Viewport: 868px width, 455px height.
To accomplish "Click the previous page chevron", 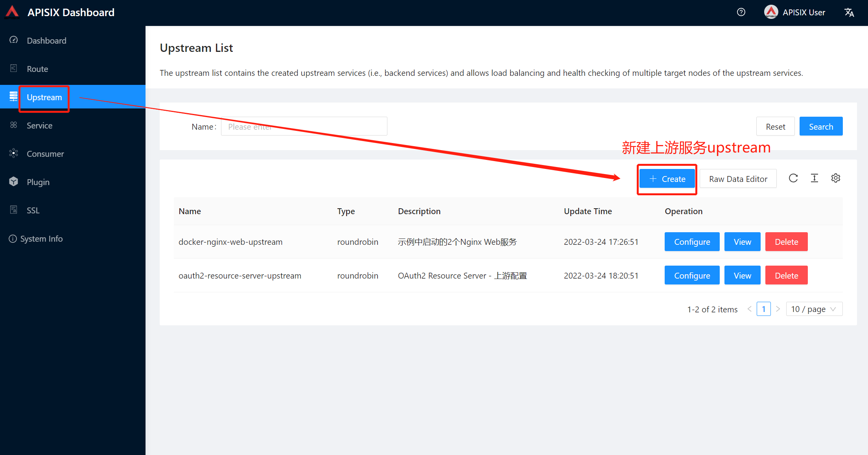I will [750, 309].
